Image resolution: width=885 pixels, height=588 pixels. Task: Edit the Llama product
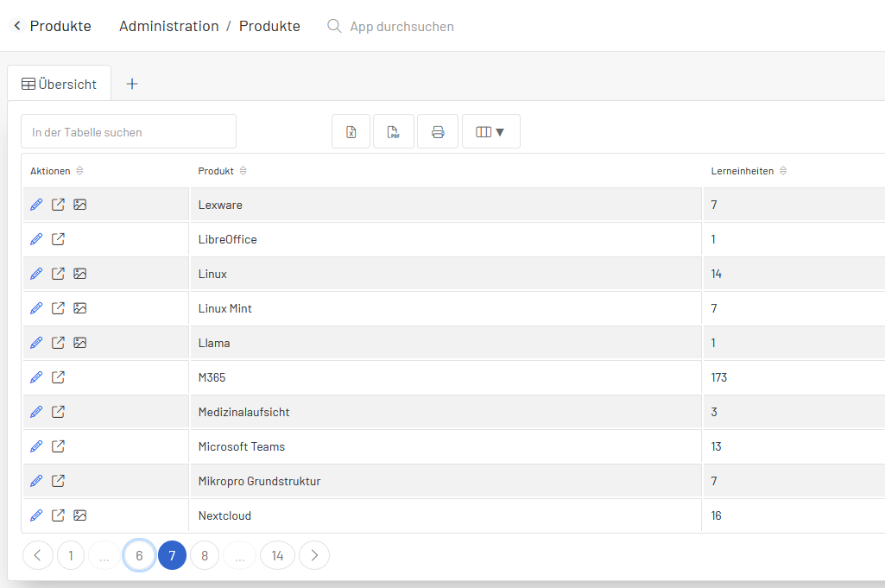point(36,343)
